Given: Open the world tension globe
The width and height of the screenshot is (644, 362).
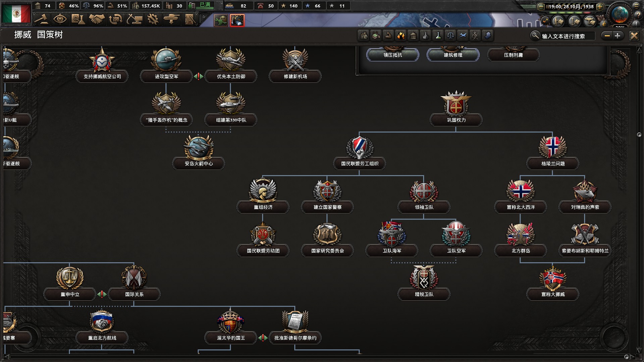Looking at the screenshot, I should click(x=620, y=14).
